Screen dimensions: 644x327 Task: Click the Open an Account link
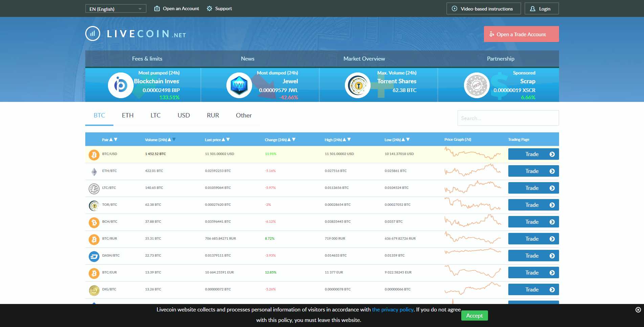pyautogui.click(x=177, y=8)
